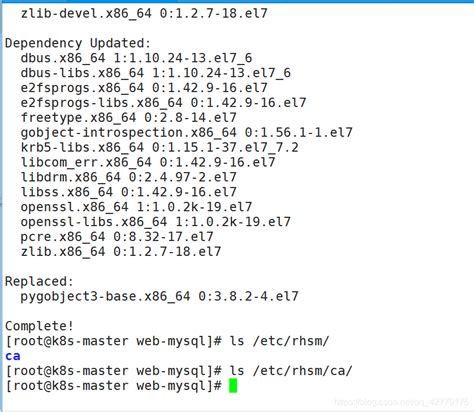Click the pcre.x86_64 package line
Screen dimensions: 474x412
[117, 237]
